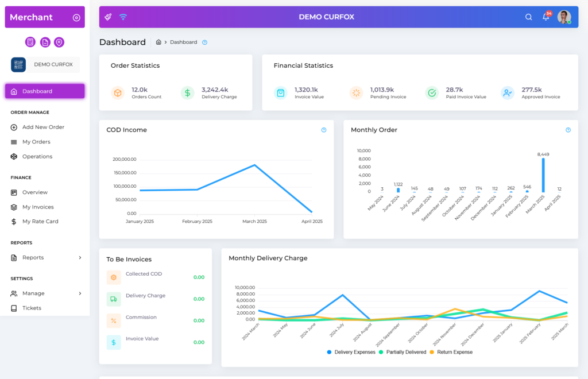Screen dimensions: 588x379
Task: Click the 8,449 bar for March 2025
Action: (543, 175)
